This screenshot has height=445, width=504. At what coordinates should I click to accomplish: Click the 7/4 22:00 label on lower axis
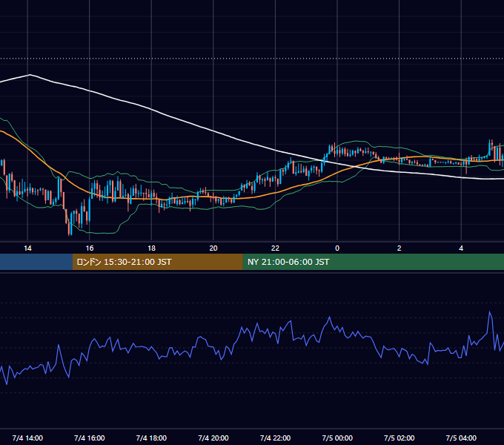pyautogui.click(x=275, y=438)
